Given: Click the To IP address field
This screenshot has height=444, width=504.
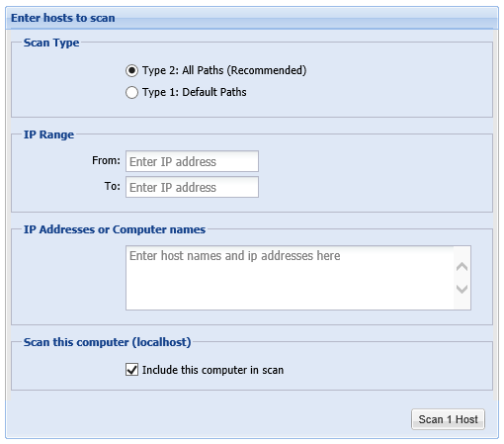Looking at the screenshot, I should tap(192, 187).
